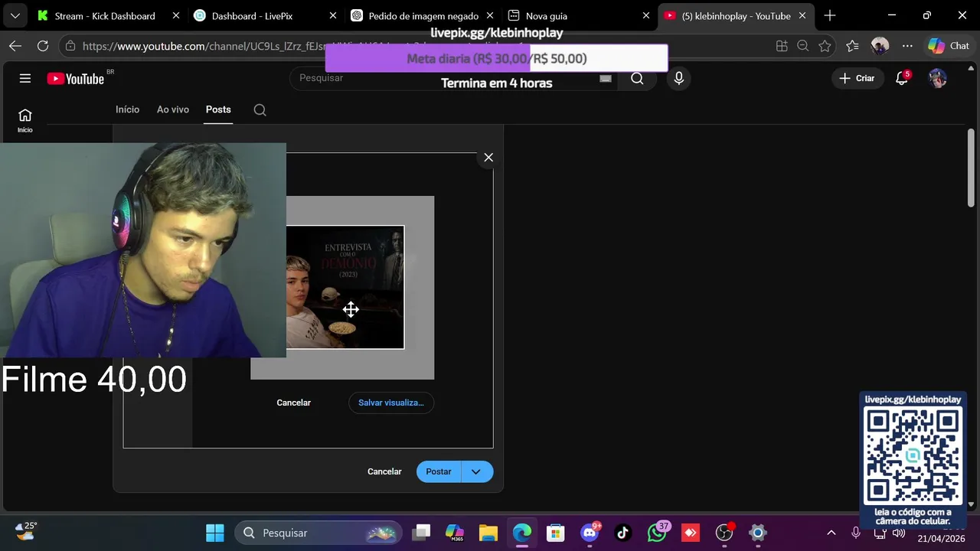The height and width of the screenshot is (551, 980).
Task: Add this page to favorites star
Action: coord(825,46)
